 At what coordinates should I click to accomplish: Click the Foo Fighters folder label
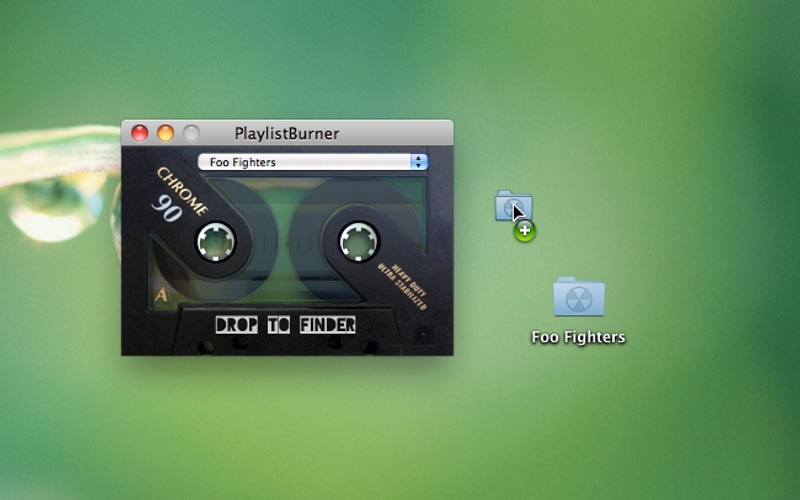coord(578,337)
